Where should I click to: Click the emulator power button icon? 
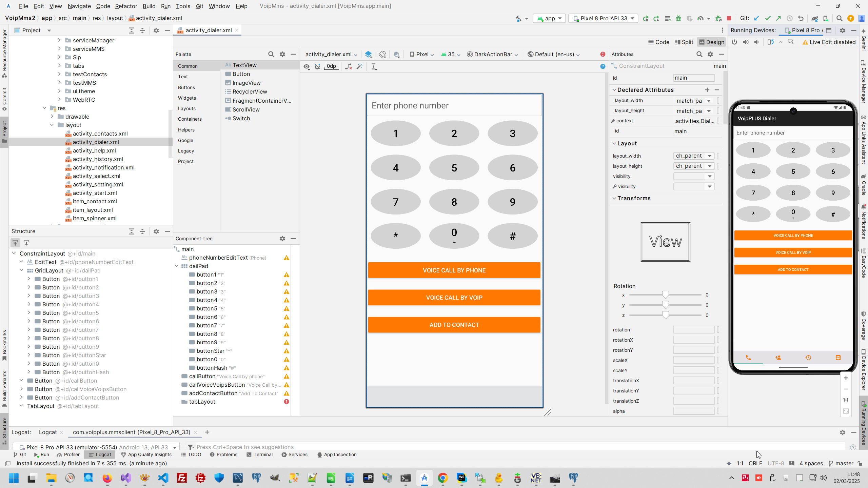[734, 42]
